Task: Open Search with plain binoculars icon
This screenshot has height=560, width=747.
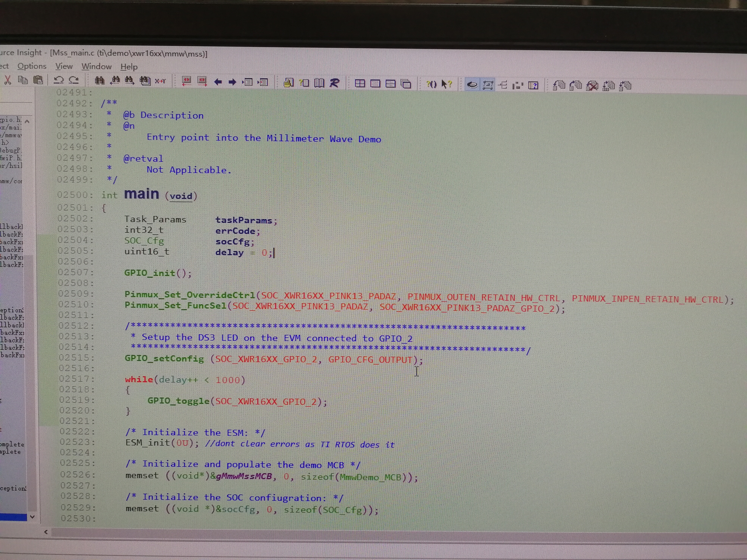Action: click(99, 81)
